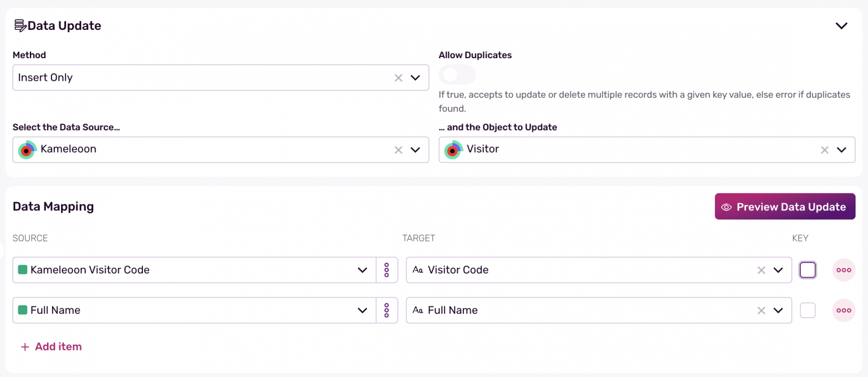Open more actions for Visitor Code row
The width and height of the screenshot is (868, 377).
[x=843, y=270]
